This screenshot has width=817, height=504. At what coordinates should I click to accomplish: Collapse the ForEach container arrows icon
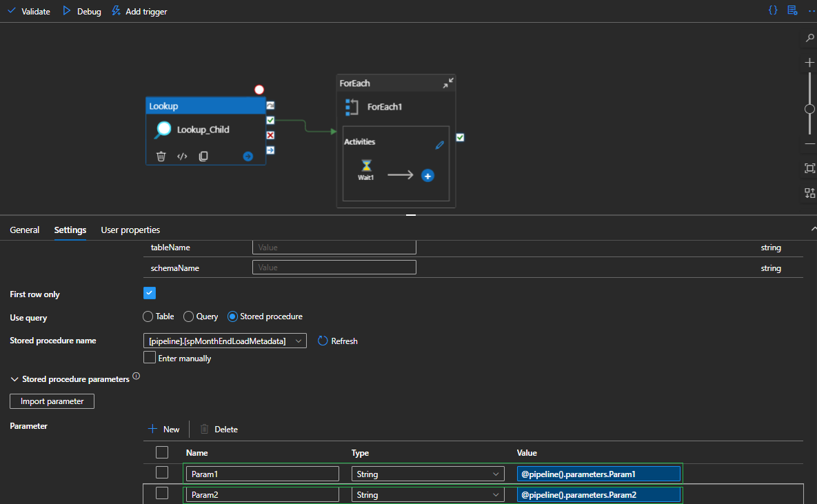coord(448,83)
